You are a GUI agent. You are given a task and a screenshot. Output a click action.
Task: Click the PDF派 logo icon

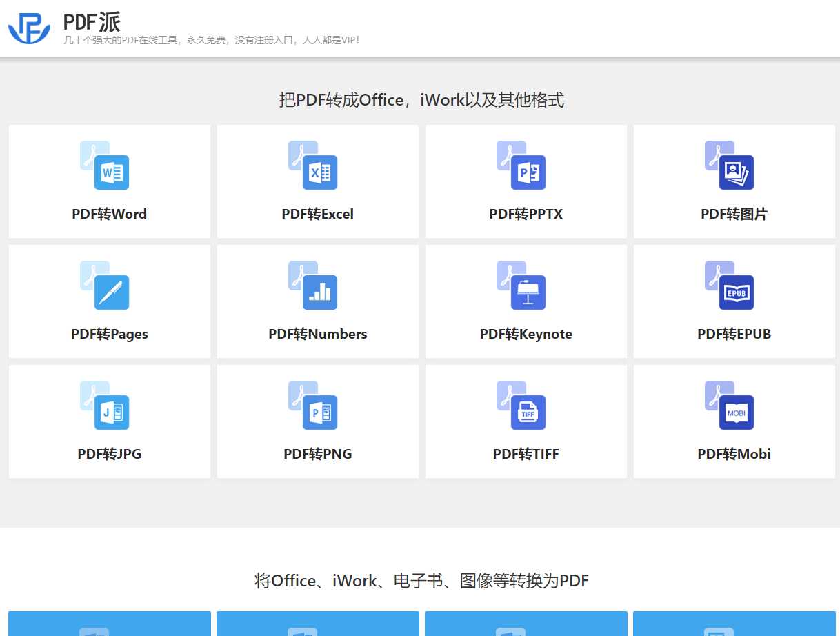click(x=29, y=28)
